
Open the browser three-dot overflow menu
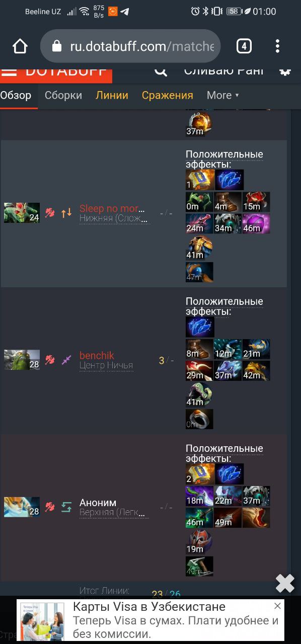(277, 46)
